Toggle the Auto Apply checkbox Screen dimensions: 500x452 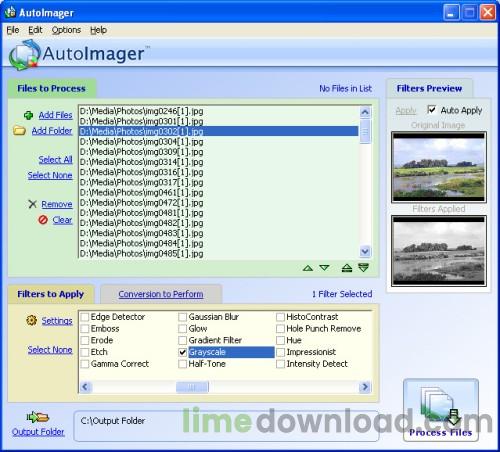point(432,109)
